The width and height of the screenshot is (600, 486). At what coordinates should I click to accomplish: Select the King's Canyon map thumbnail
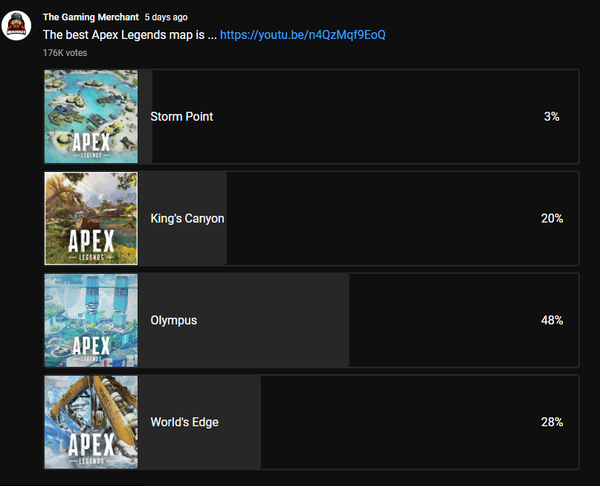click(91, 218)
